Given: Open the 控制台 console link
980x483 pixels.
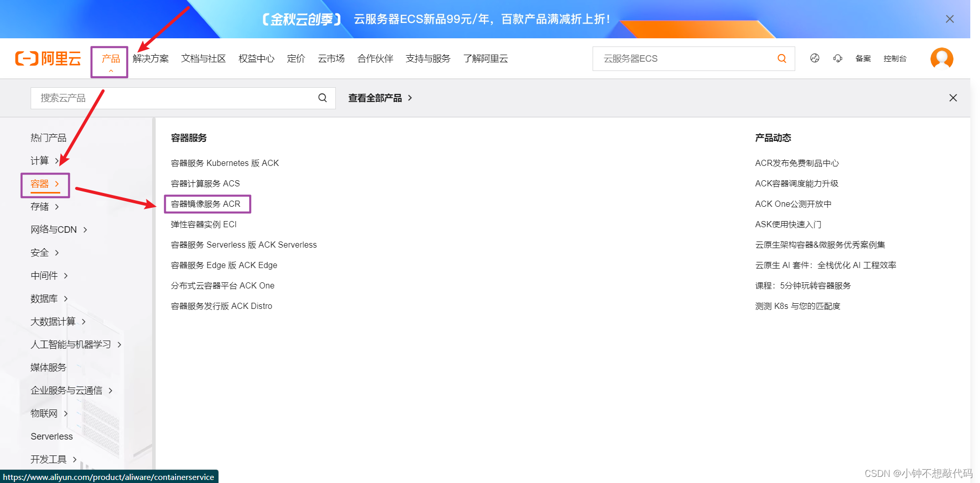Looking at the screenshot, I should click(x=895, y=59).
